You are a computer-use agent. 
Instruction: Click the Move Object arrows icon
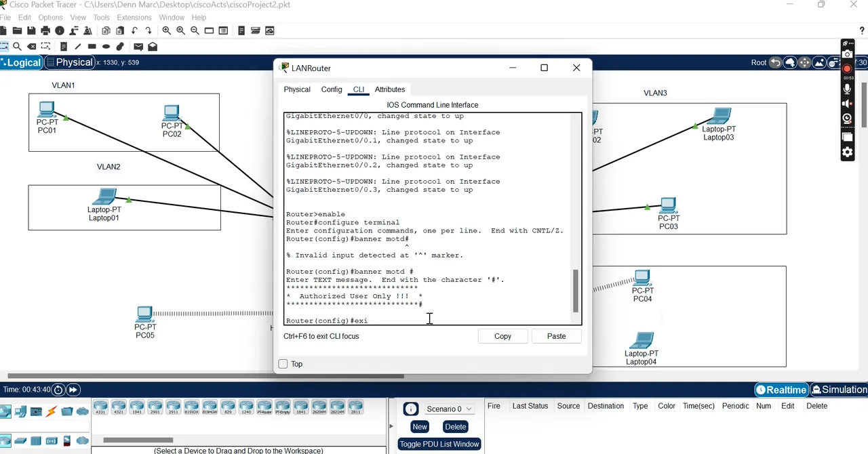tap(804, 62)
